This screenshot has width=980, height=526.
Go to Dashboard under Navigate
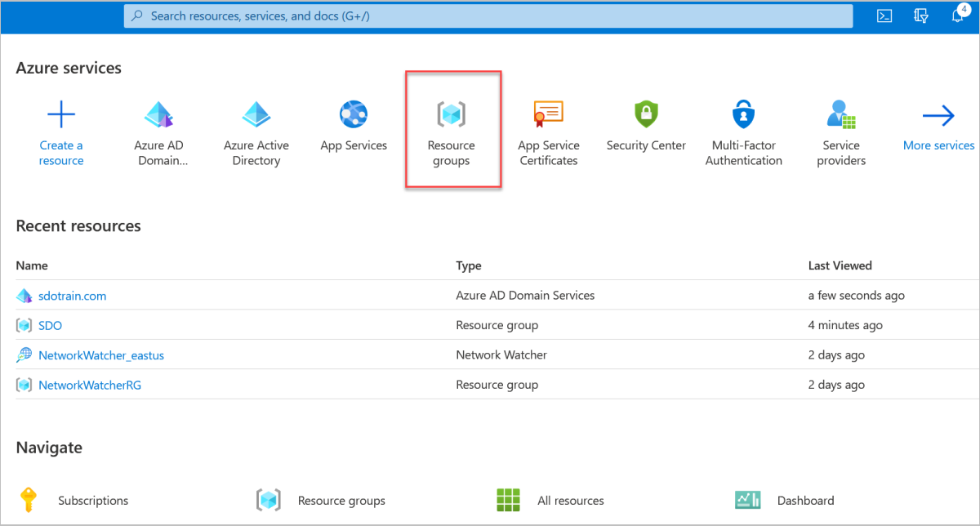(x=806, y=501)
